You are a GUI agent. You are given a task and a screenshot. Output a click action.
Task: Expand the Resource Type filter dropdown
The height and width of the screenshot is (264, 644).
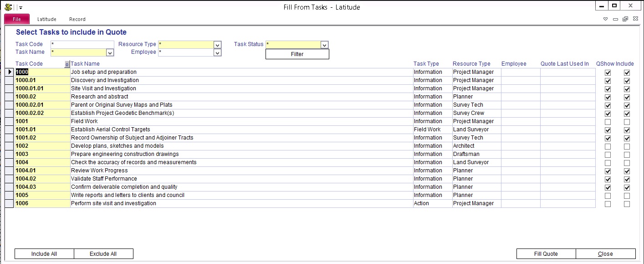tap(217, 45)
